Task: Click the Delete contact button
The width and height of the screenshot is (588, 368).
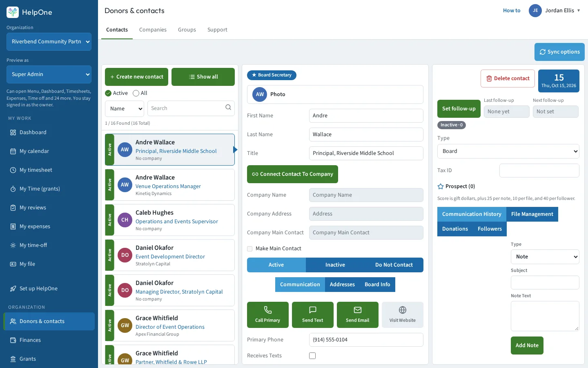Action: tap(508, 79)
